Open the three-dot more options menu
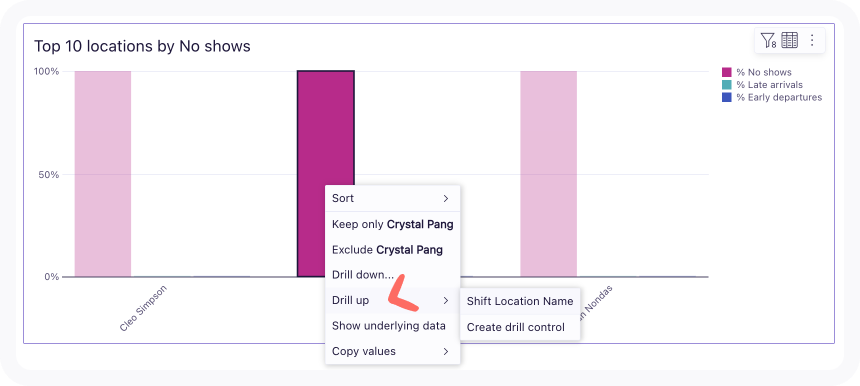860x386 pixels. coord(813,40)
